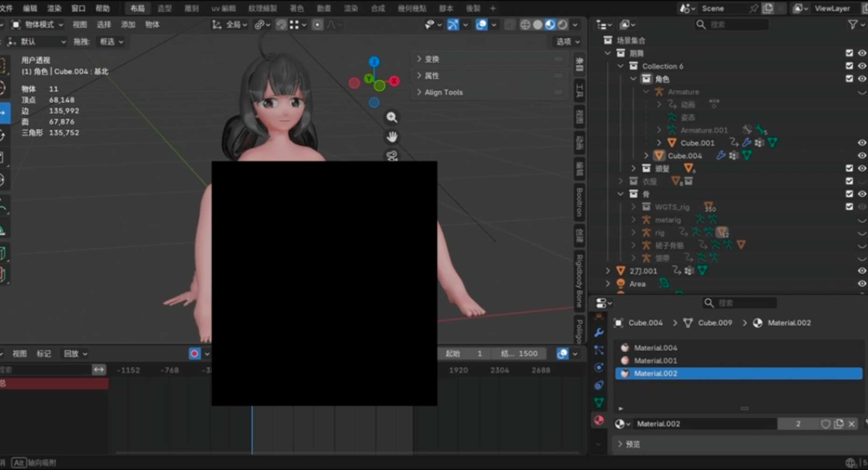
Task: Toggle the pin scene icon next to Scene
Action: click(754, 8)
